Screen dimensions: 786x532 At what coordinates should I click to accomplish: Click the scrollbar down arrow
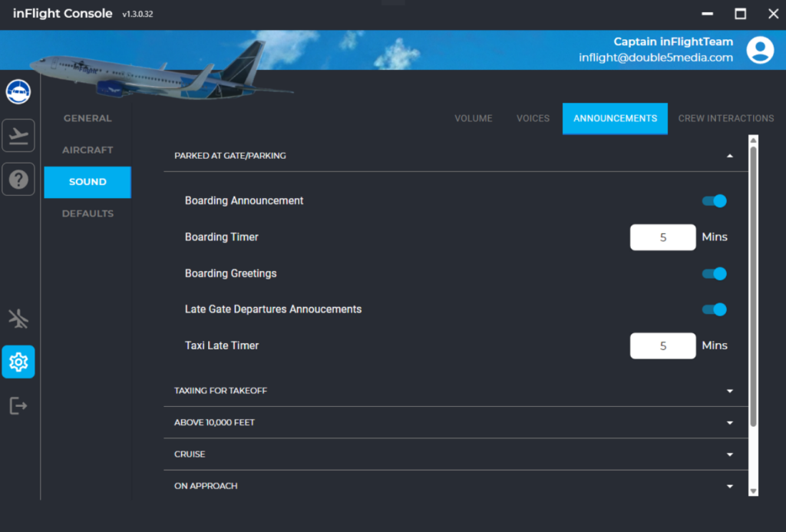tap(753, 491)
